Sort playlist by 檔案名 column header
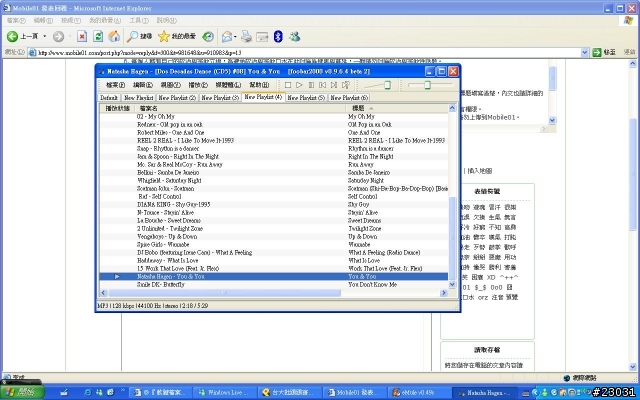This screenshot has height=400, width=640. (241, 108)
